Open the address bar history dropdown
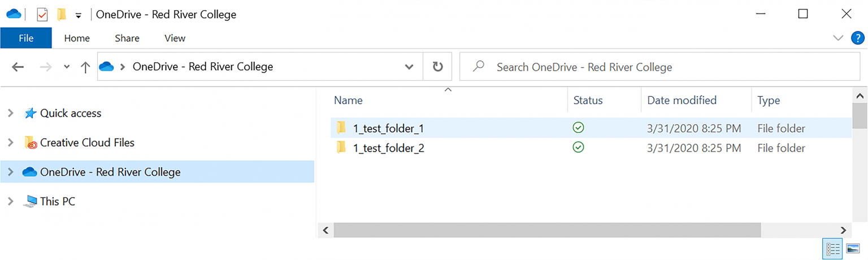The height and width of the screenshot is (260, 868). coord(409,67)
